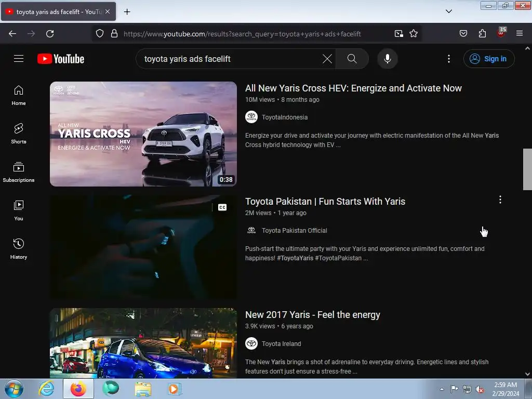Open a new tab with the plus
Screen dimensions: 532x399
[x=127, y=12]
